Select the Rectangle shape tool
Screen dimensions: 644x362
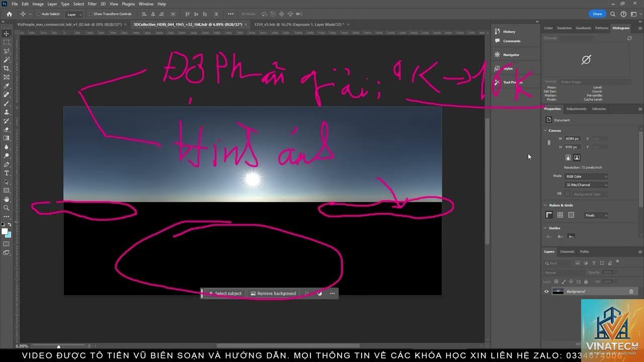[7, 191]
